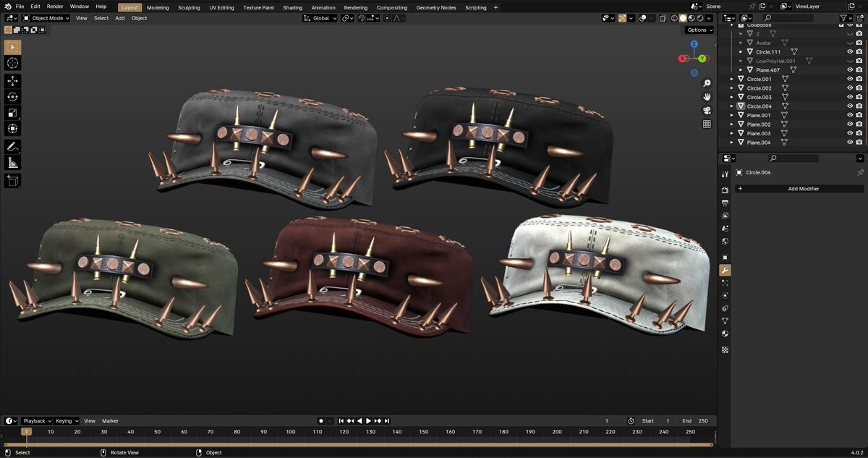Toggle X-ray view in viewport header
The image size is (868, 458).
pyautogui.click(x=663, y=18)
